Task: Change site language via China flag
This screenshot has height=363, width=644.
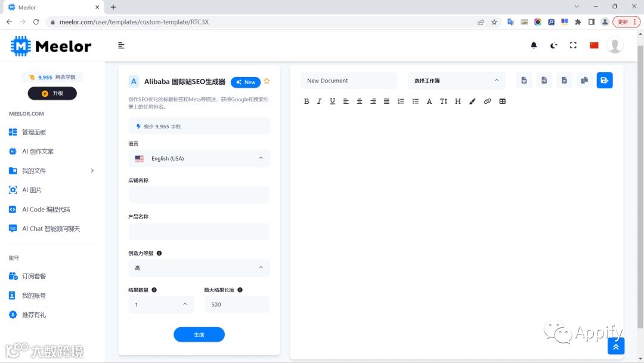Action: click(x=594, y=45)
